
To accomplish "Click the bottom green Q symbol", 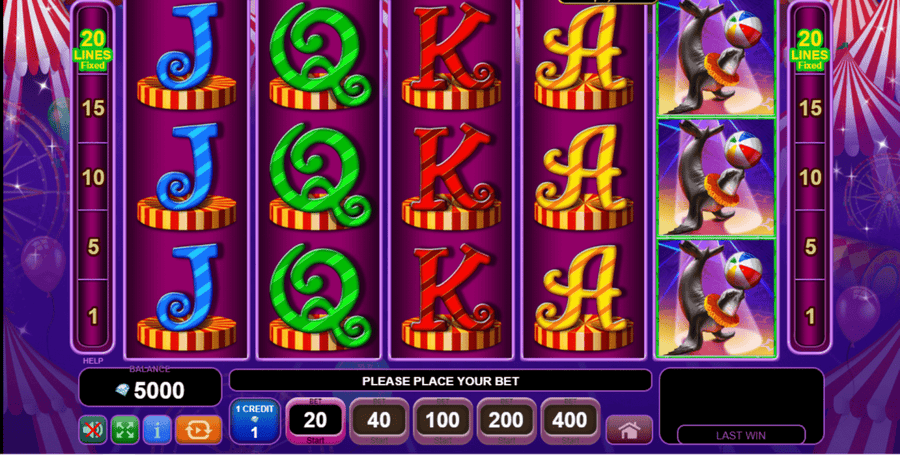I will pyautogui.click(x=319, y=297).
